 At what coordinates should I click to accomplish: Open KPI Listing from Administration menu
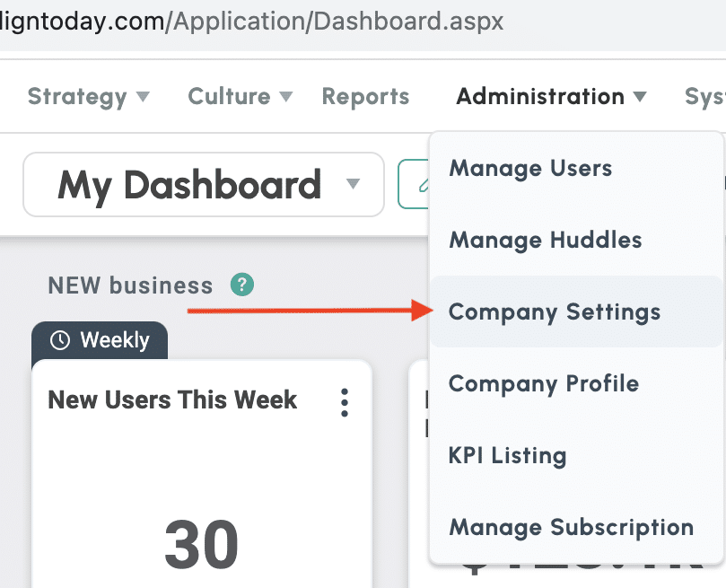507,455
